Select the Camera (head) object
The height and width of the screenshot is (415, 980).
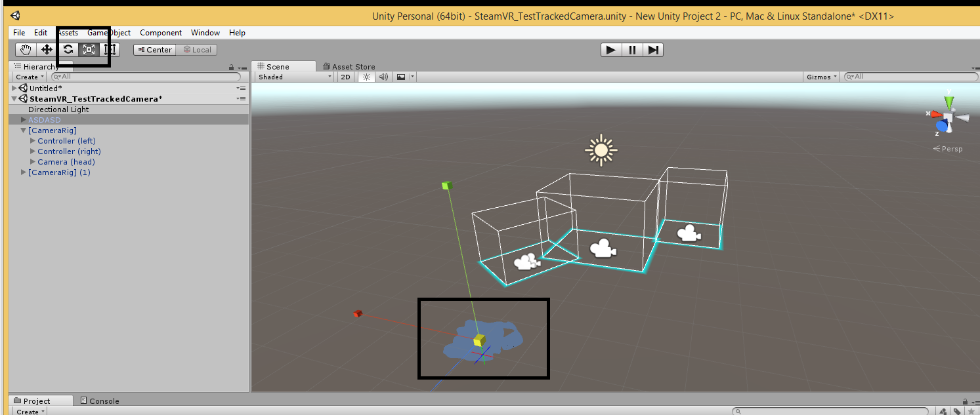pos(66,162)
